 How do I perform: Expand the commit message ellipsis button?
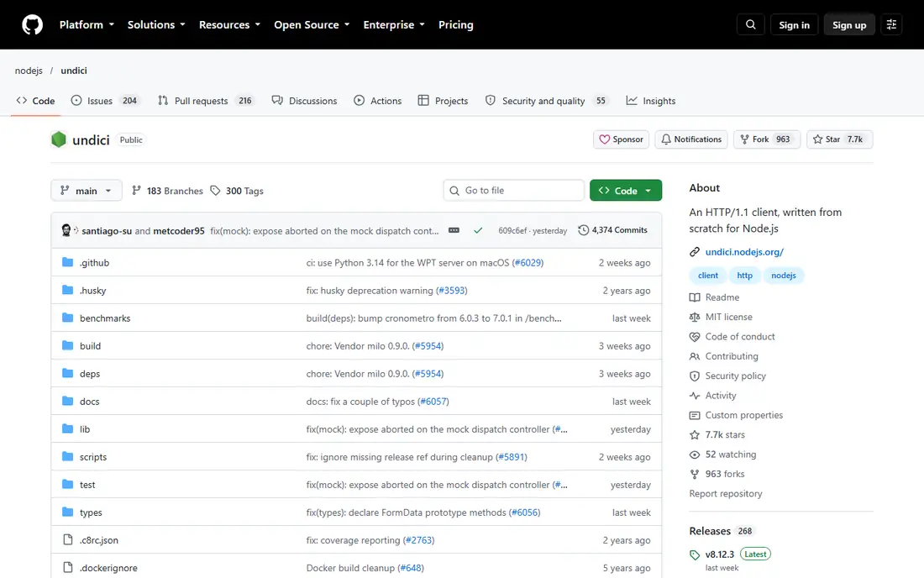454,230
